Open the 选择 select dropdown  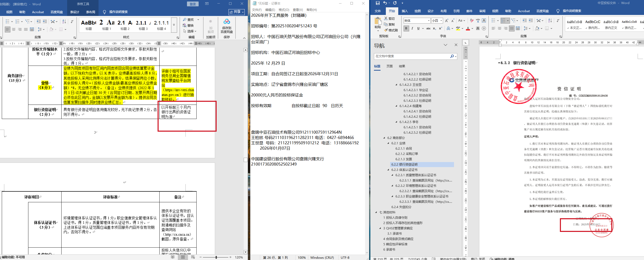click(x=190, y=31)
